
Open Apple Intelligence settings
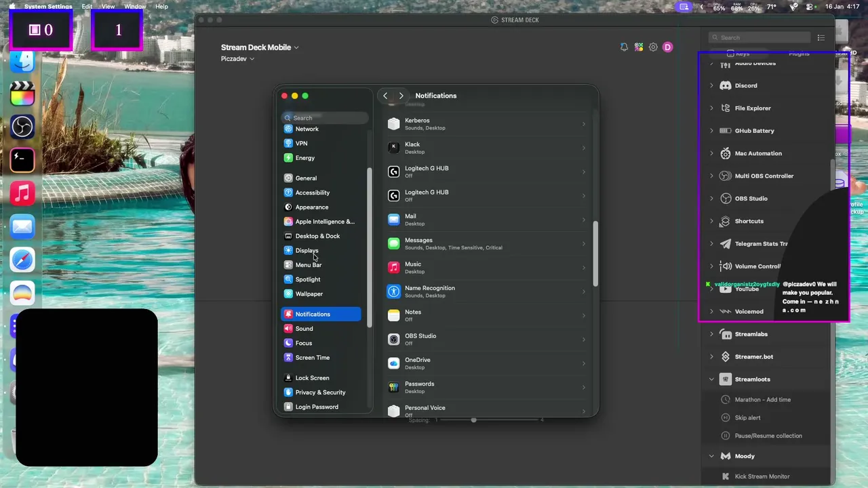[x=321, y=222]
